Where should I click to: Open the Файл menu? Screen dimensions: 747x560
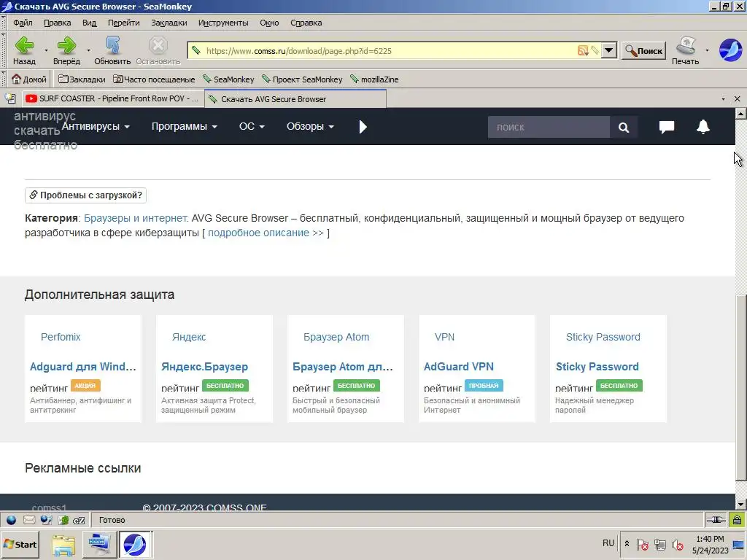[23, 23]
